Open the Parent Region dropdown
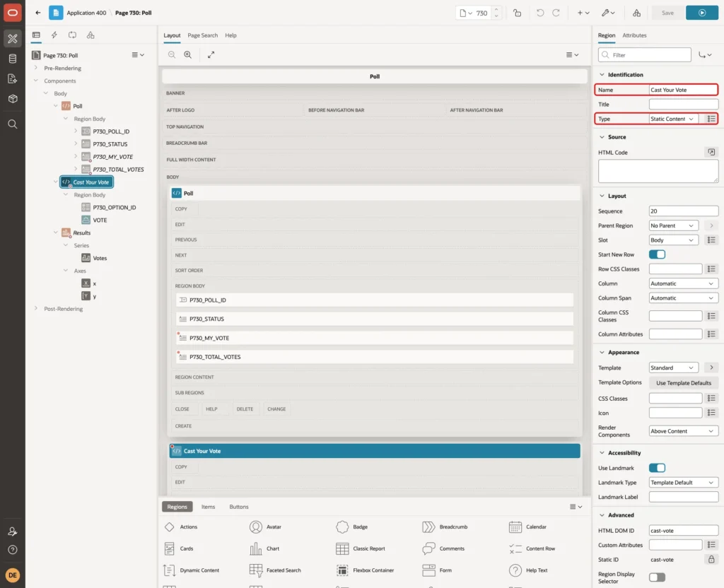724x588 pixels. pyautogui.click(x=673, y=225)
